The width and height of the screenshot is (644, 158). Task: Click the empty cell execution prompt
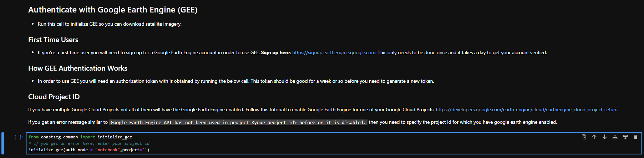(x=19, y=137)
